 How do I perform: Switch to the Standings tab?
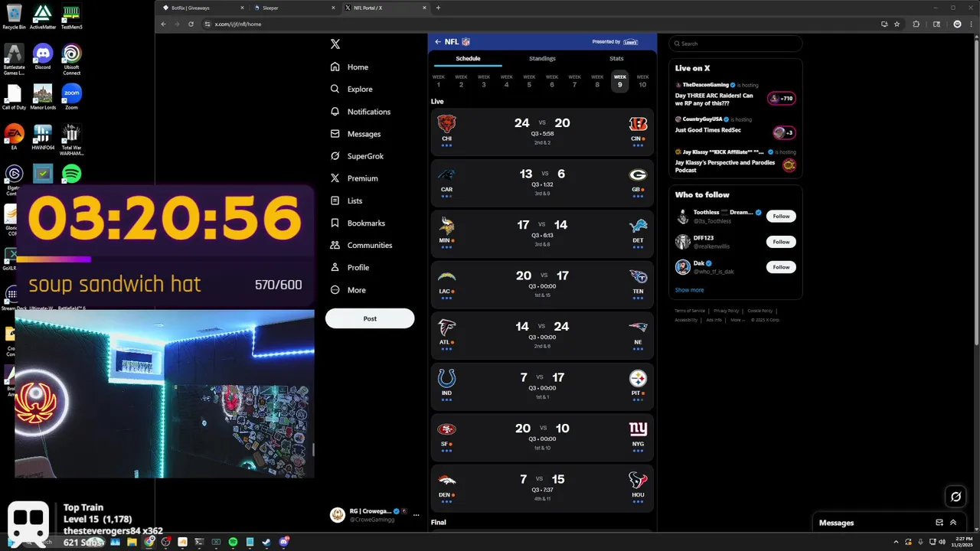pos(542,59)
